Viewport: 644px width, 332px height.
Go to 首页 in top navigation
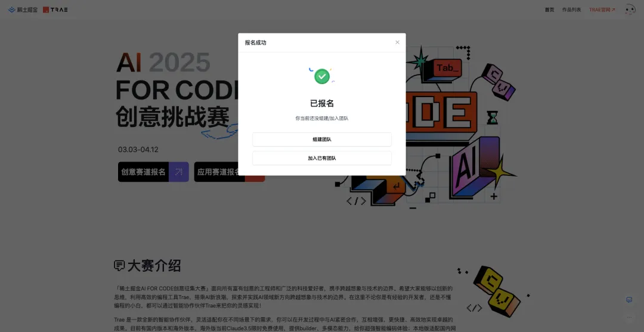point(550,10)
